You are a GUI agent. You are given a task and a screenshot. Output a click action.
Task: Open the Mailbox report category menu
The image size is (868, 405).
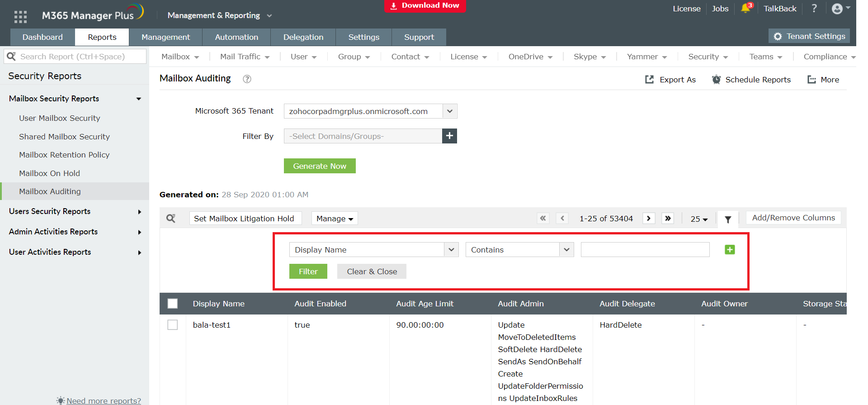click(x=180, y=57)
